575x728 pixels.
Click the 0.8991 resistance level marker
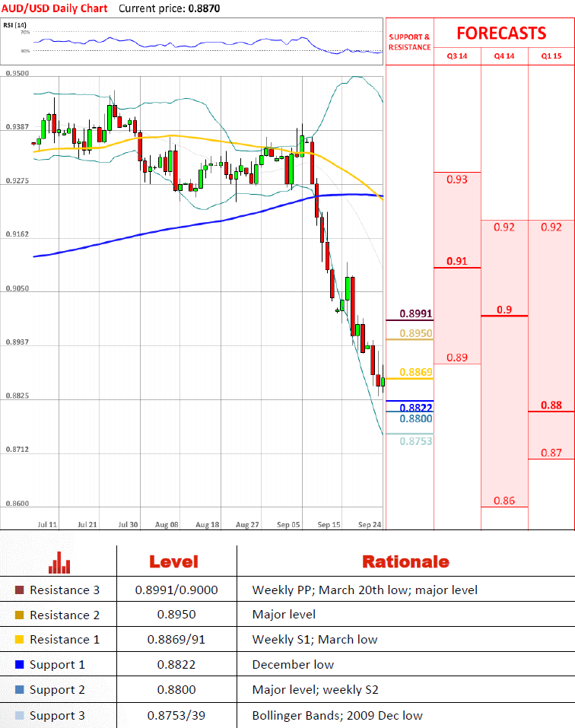point(416,314)
